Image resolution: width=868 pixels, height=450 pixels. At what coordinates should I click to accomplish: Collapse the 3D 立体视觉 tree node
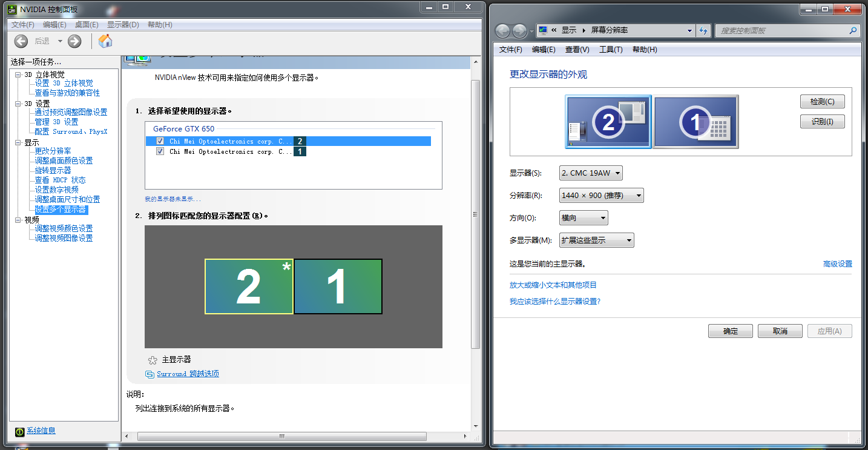[18, 74]
